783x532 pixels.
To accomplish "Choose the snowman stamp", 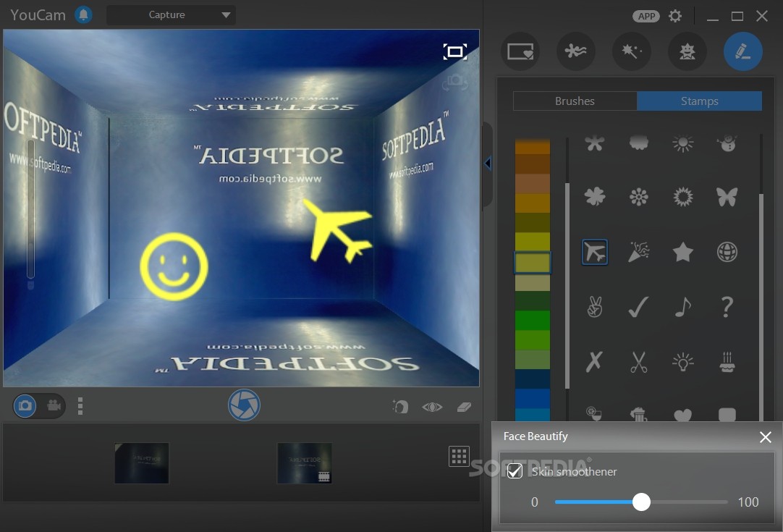I will [727, 143].
